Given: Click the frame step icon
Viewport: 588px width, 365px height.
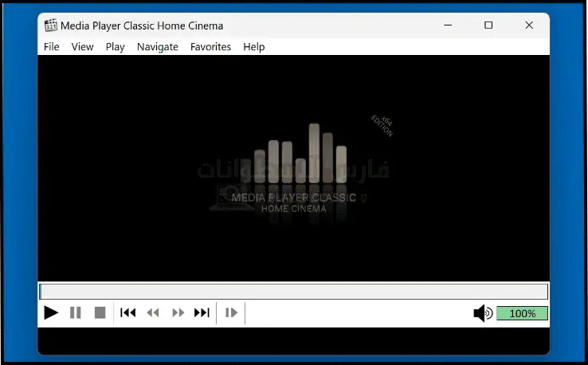Looking at the screenshot, I should pos(231,313).
